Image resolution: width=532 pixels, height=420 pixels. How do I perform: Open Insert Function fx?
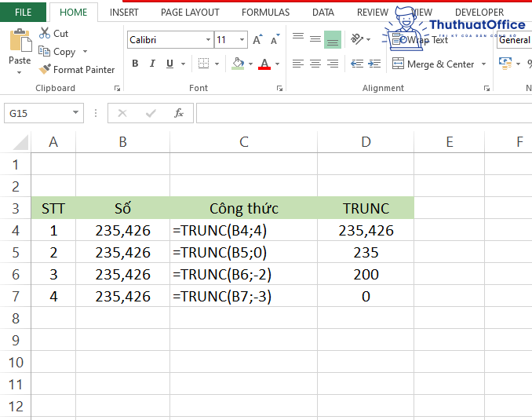pos(179,113)
